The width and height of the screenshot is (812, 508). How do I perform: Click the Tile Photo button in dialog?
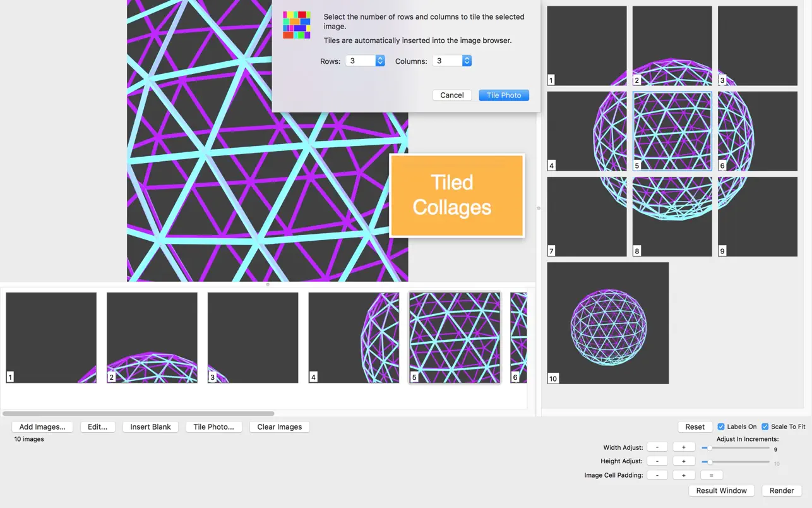(503, 95)
